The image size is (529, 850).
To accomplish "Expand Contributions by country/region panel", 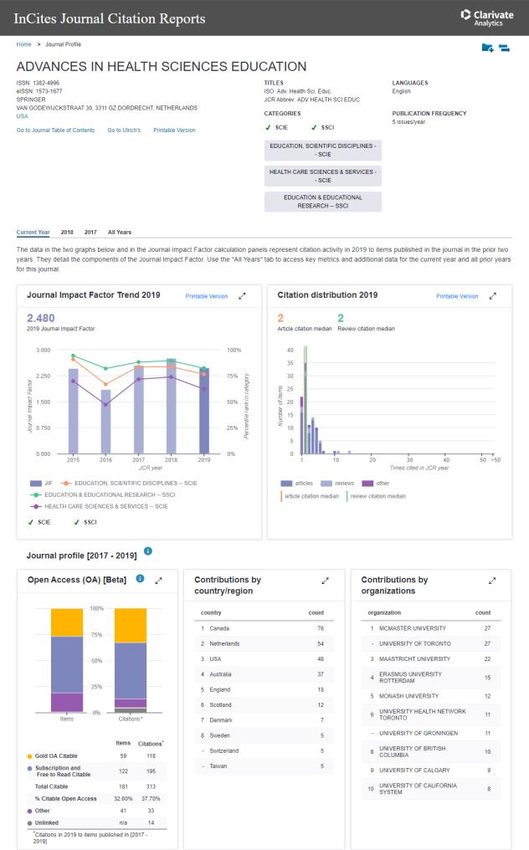I will 325,581.
